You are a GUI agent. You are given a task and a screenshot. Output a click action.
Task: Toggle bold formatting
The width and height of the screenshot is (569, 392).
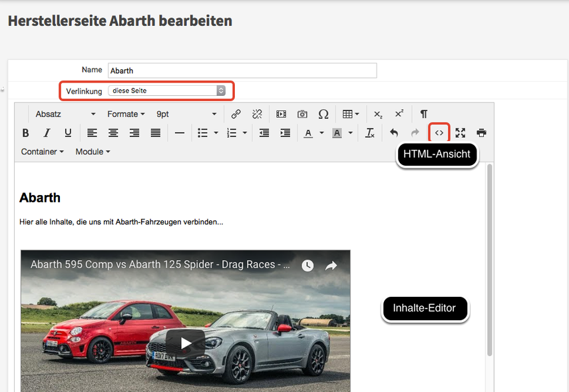[25, 132]
